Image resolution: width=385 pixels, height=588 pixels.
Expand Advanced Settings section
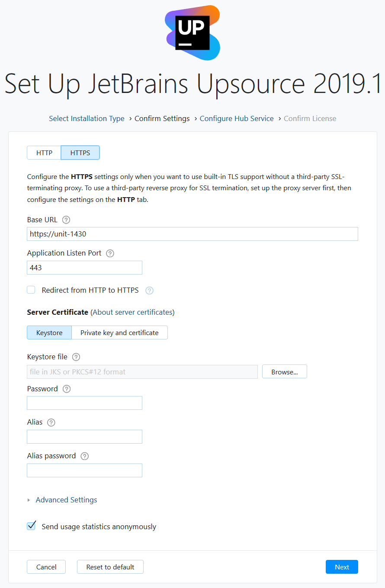coord(66,500)
